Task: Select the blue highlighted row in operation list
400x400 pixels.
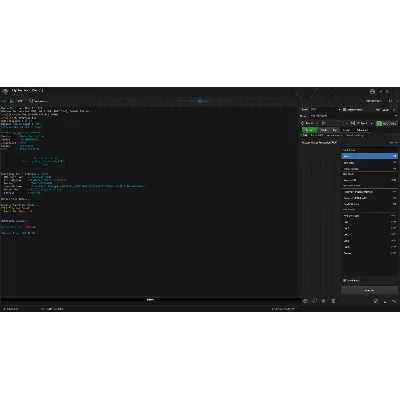Action: tap(369, 156)
